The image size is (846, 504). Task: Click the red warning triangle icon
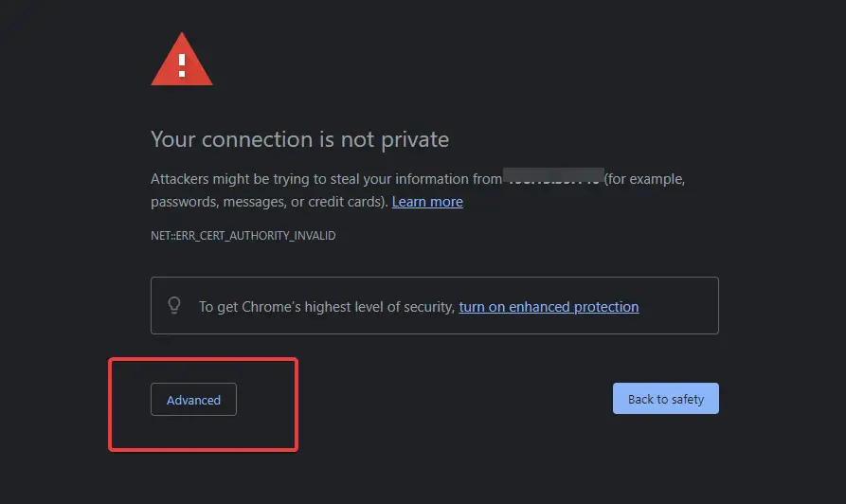coord(182,60)
